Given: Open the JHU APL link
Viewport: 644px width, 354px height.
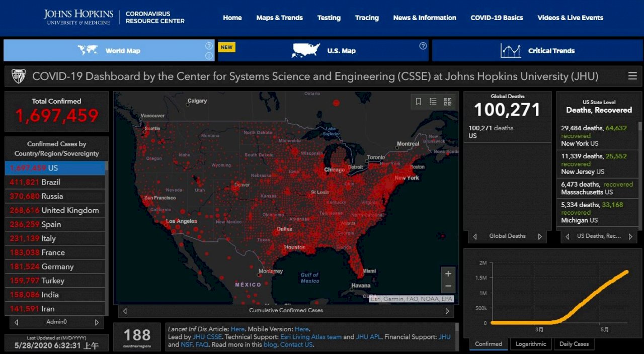Looking at the screenshot, I should pyautogui.click(x=369, y=337).
